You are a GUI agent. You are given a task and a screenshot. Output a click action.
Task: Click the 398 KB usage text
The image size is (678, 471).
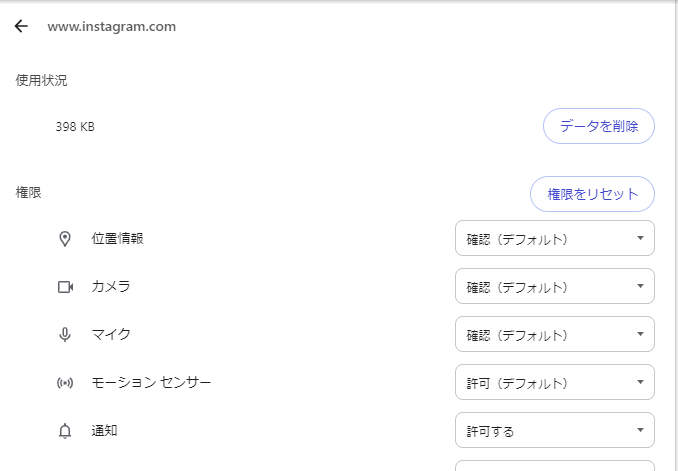[x=75, y=127]
